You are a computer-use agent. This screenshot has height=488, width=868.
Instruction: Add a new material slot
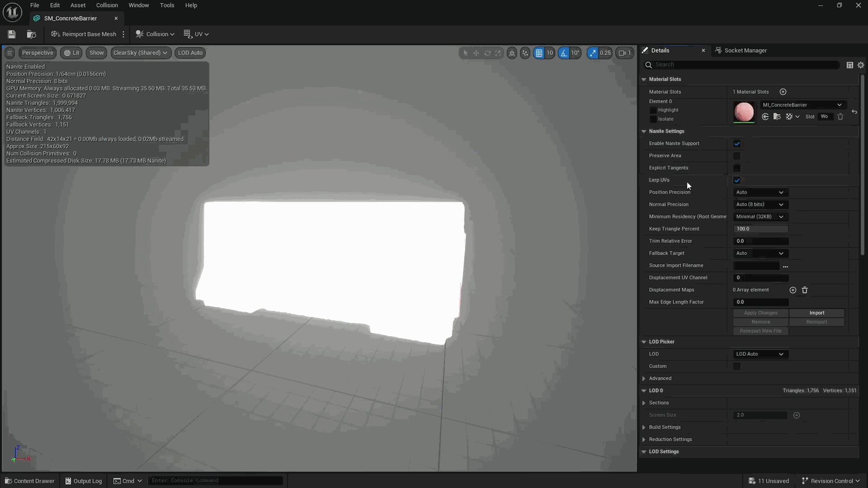[x=783, y=92]
